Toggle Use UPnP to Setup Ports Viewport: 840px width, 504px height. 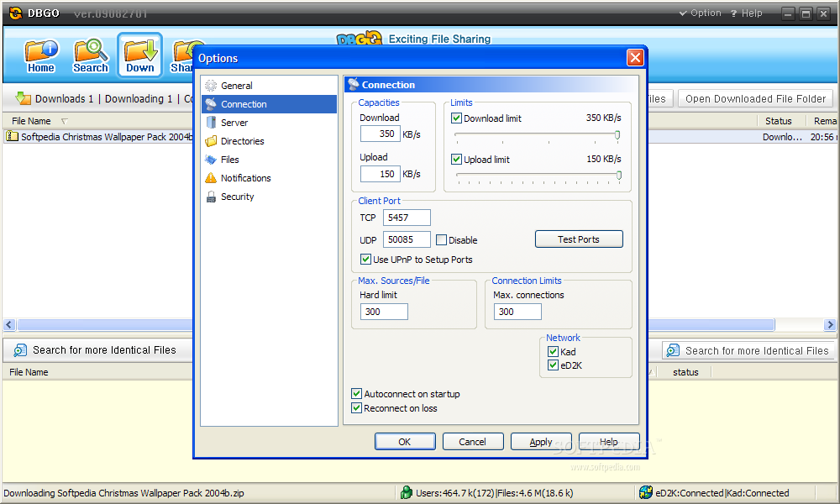pyautogui.click(x=366, y=260)
